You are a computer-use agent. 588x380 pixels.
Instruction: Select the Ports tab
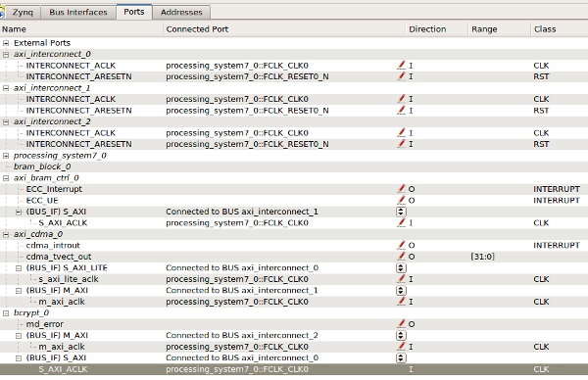[x=134, y=12]
